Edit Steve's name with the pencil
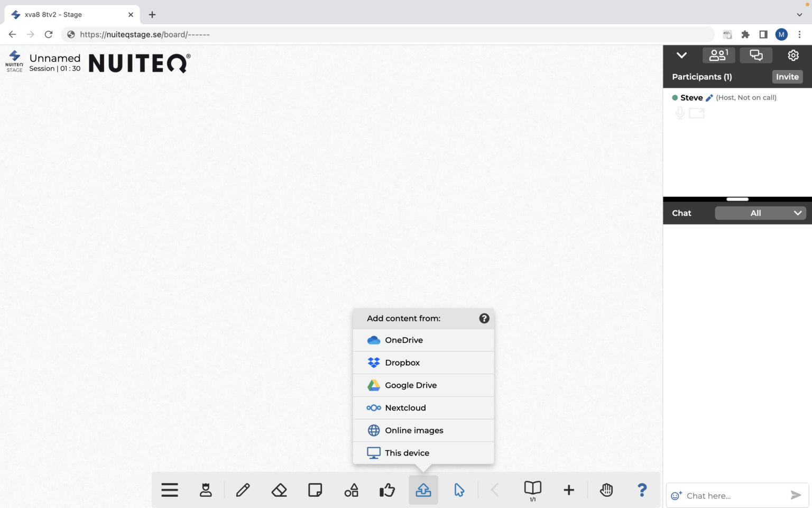Screen dimensions: 812x508 [709, 97]
